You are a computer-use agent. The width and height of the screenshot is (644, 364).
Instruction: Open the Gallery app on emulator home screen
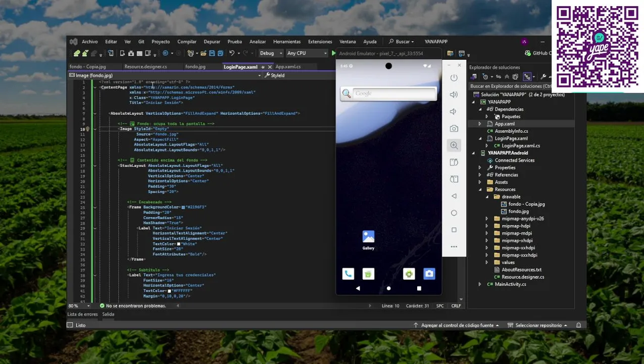pos(368,240)
